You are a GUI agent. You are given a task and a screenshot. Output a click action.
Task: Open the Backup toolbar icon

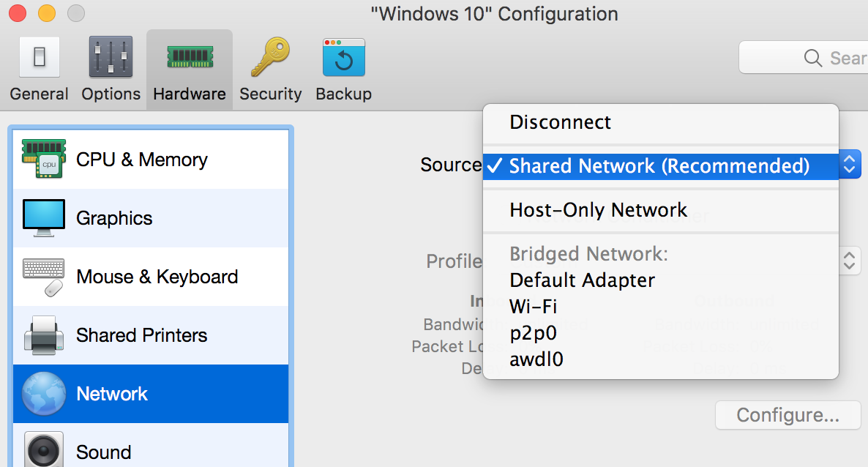click(343, 58)
